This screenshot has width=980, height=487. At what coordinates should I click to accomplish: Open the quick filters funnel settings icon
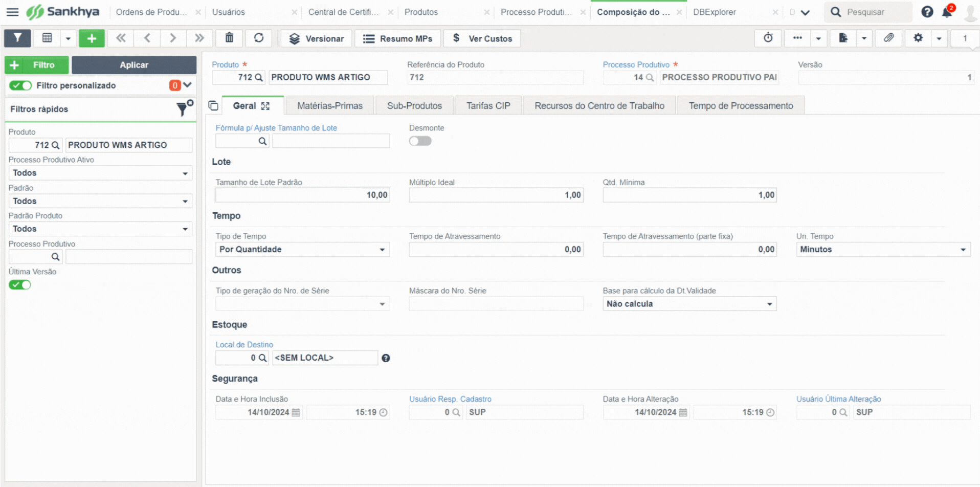184,108
